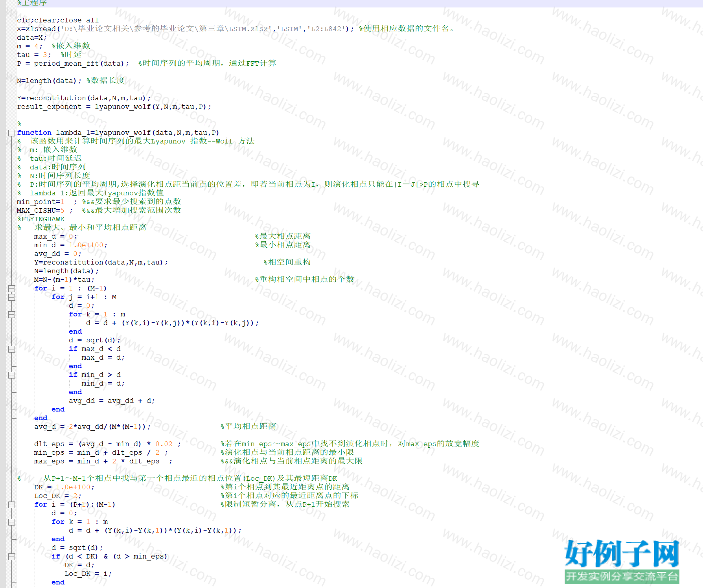Click the '%重构相空间中相点的个数' comment
This screenshot has width=703, height=588.
click(304, 279)
